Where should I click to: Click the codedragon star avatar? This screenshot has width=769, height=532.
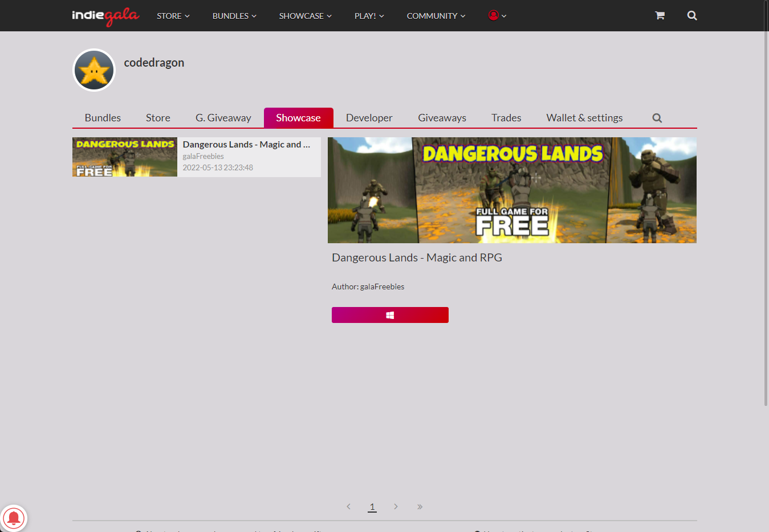(x=94, y=70)
